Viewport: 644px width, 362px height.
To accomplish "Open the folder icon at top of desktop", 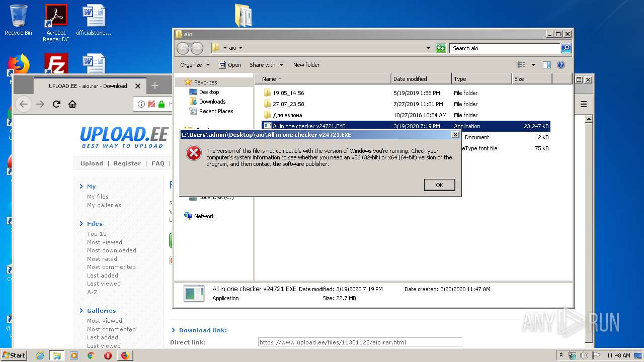I will pos(244,15).
